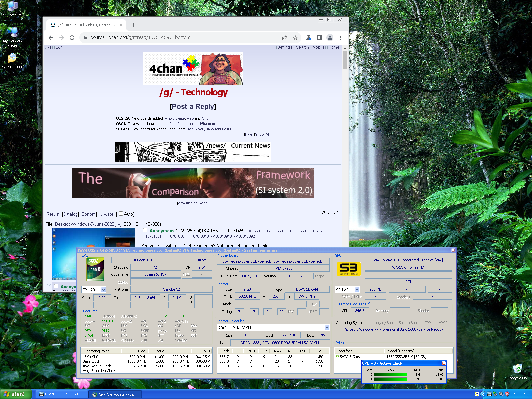532x399 pixels.
Task: Click the Return link
Action: pyautogui.click(x=53, y=214)
